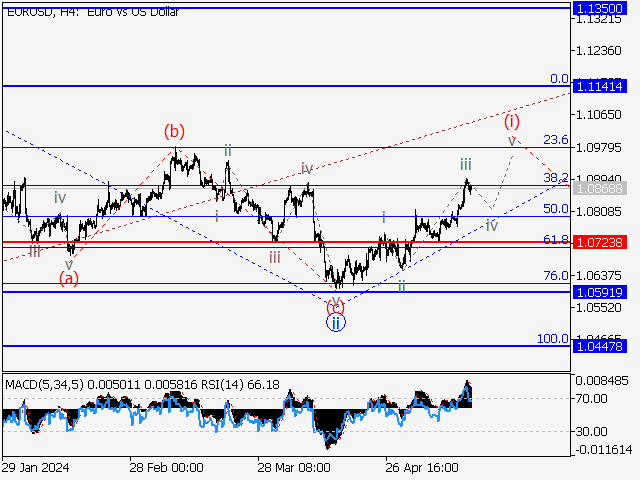
Task: Click the 28 Mar 08:00 time label
Action: click(294, 468)
